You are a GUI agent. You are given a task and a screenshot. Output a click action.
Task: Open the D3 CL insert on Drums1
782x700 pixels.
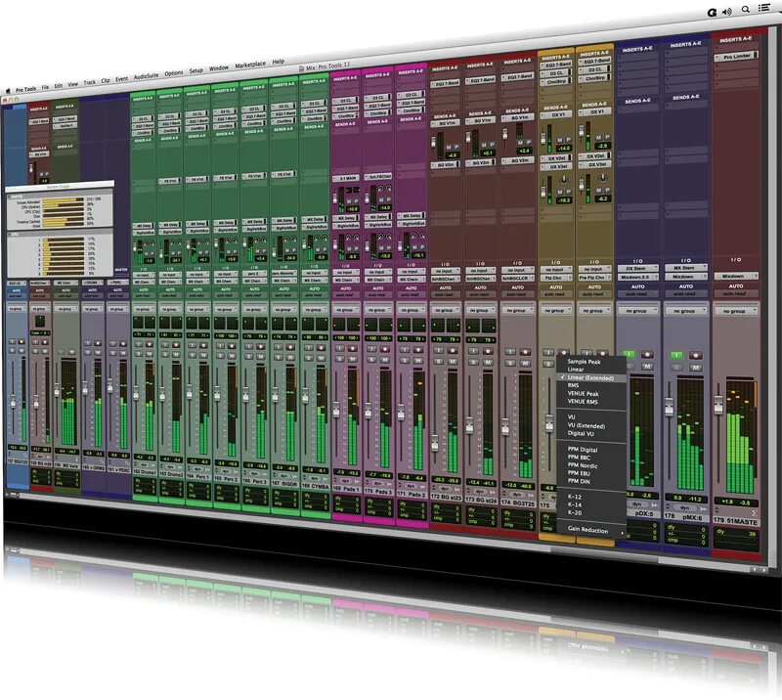click(144, 119)
